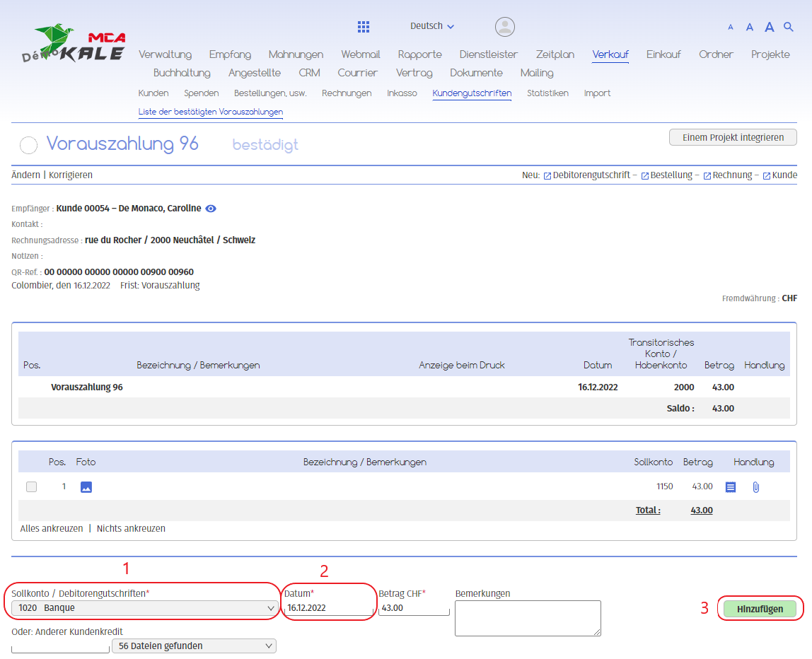Go to the Import submenu
The height and width of the screenshot is (659, 812).
point(597,93)
